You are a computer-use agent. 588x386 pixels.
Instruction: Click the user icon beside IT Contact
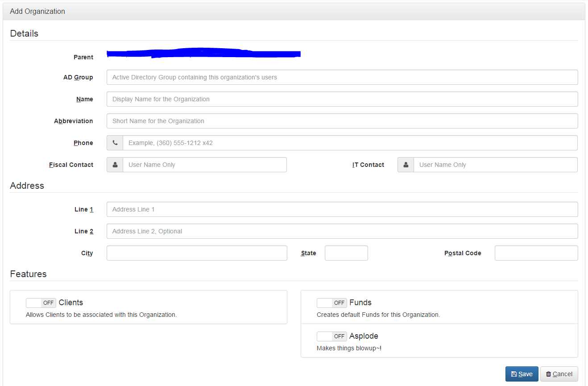click(406, 165)
